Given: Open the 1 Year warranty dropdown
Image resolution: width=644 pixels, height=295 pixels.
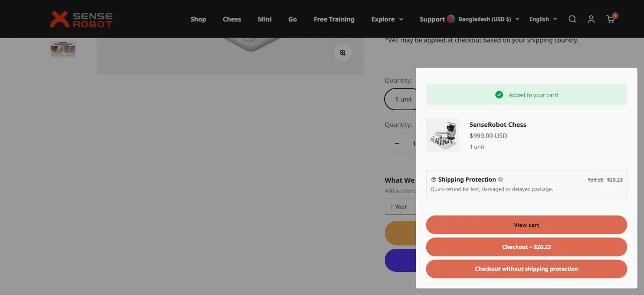Looking at the screenshot, I should click(x=400, y=206).
